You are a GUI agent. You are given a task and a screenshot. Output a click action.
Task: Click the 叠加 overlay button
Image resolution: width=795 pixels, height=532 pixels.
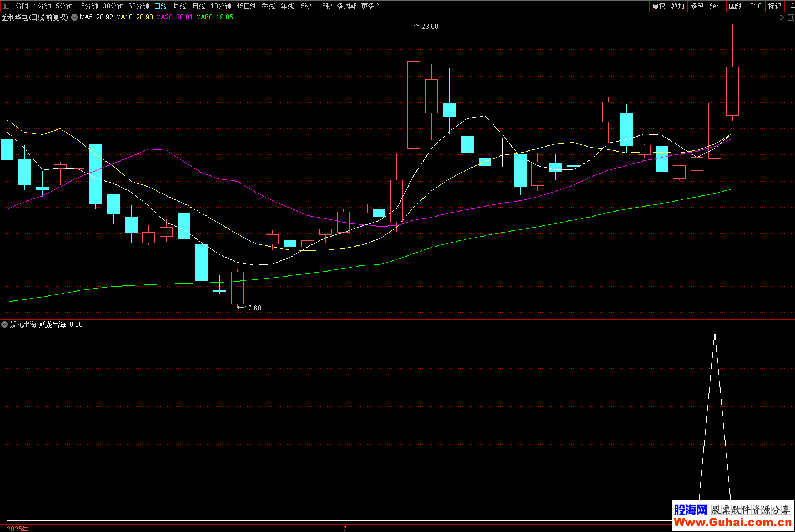tap(677, 6)
